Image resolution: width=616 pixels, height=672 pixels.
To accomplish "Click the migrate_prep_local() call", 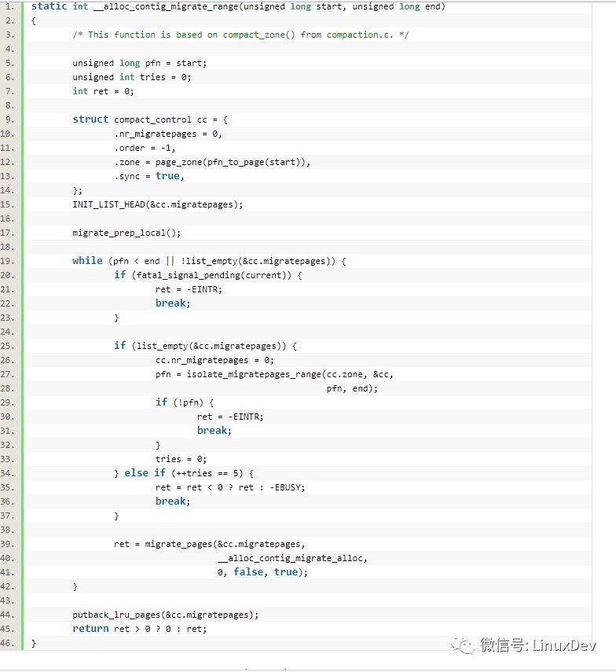I will click(126, 233).
